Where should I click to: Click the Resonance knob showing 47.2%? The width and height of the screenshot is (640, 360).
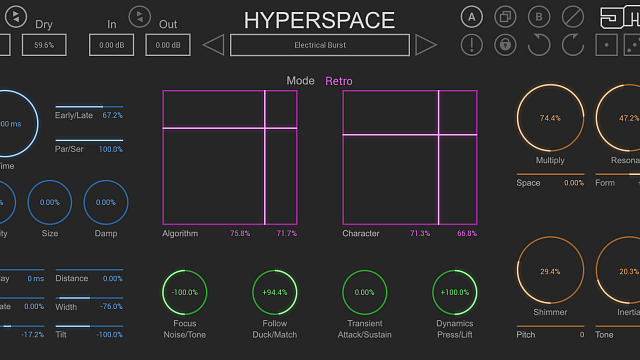tap(618, 118)
